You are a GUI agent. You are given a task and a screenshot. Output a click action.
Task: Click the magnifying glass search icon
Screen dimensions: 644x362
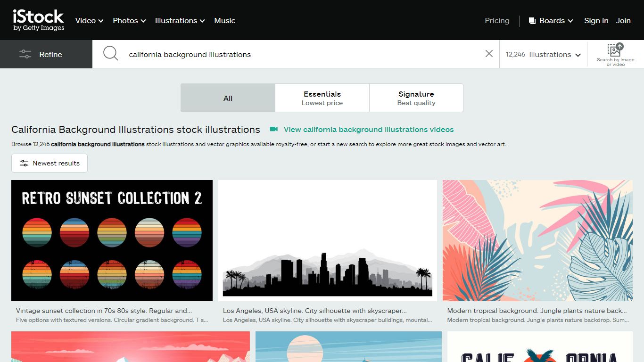coord(110,54)
